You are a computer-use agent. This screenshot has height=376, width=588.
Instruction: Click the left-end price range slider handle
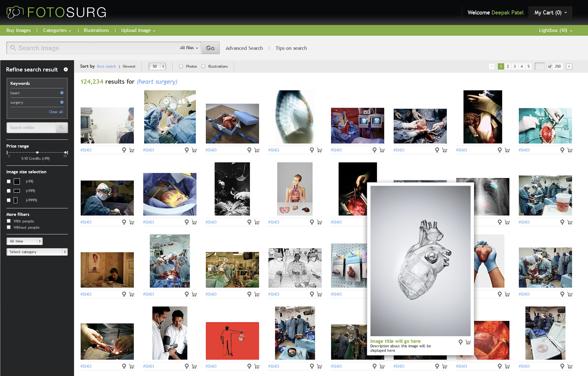point(7,152)
